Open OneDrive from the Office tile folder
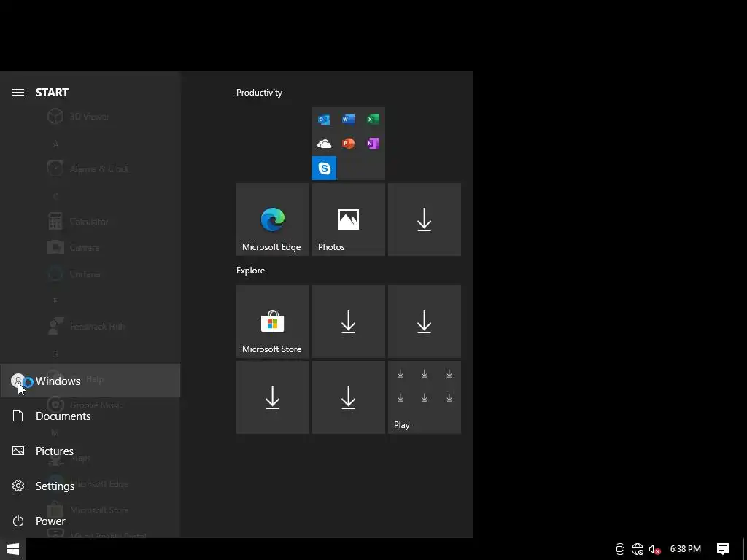 [324, 144]
